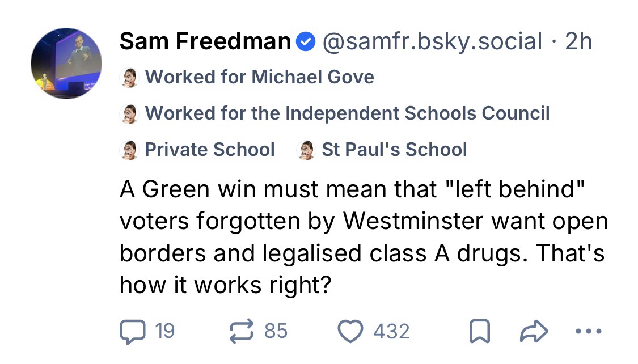
Task: Bookmark Sam Freedman's post
Action: (x=479, y=332)
